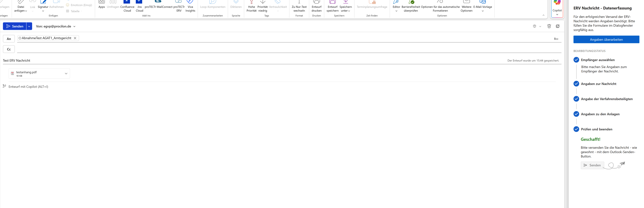Toggle Hohe Priorität for the message
The height and width of the screenshot is (208, 644).
(x=251, y=6)
